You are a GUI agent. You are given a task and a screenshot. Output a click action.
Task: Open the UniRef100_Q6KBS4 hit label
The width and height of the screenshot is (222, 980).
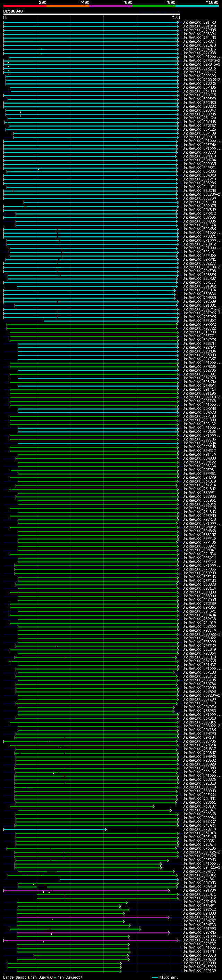click(199, 41)
